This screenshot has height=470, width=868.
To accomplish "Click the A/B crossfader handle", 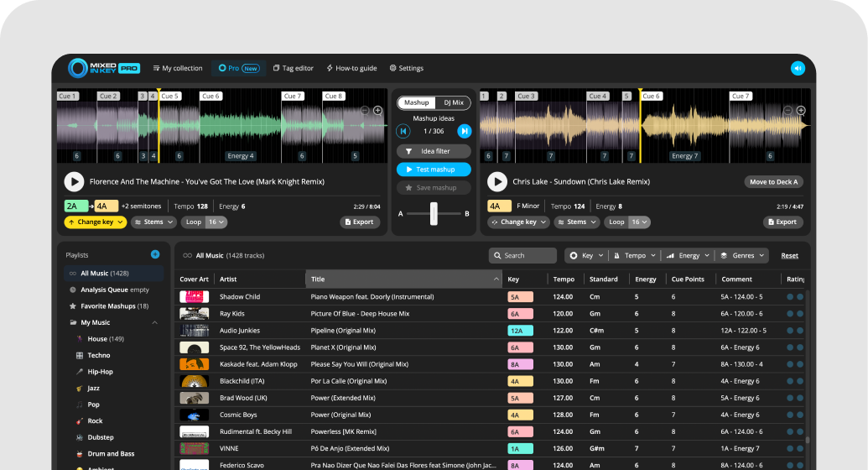I will (434, 213).
